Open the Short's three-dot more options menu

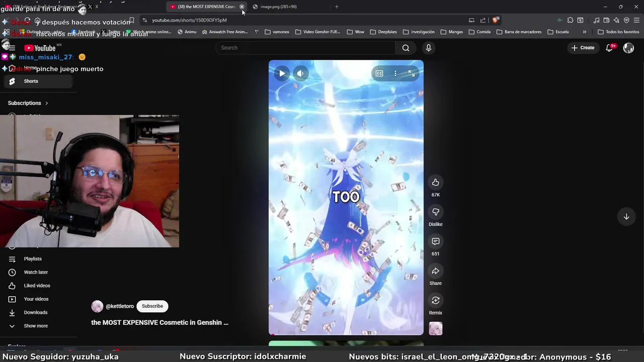coord(395,73)
